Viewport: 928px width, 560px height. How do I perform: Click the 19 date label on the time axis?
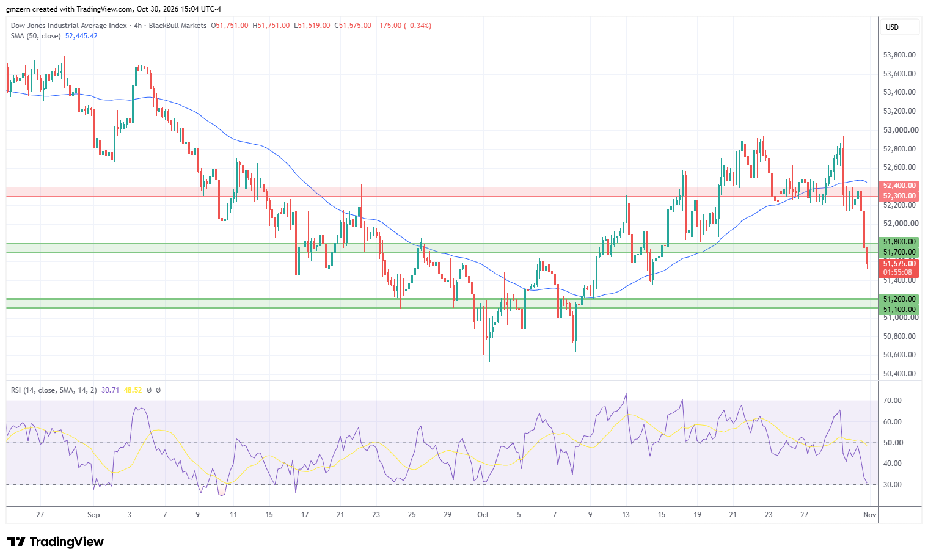tap(697, 515)
